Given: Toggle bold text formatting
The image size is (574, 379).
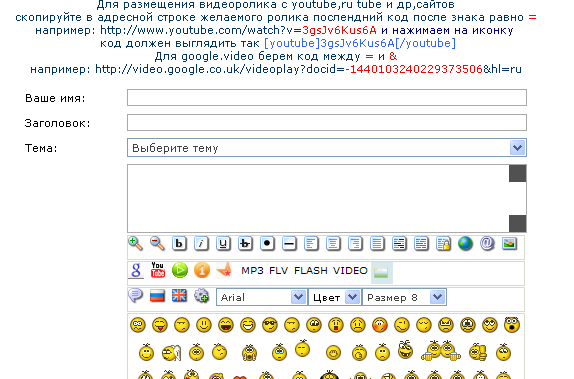Looking at the screenshot, I should tap(179, 244).
